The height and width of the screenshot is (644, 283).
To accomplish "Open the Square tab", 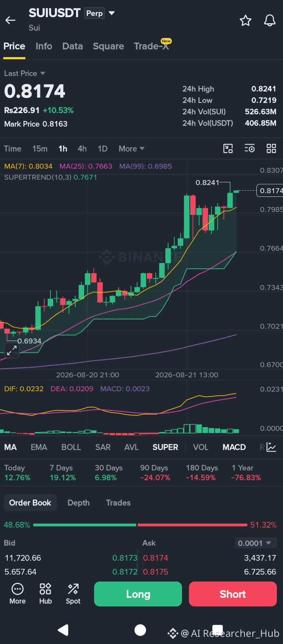I will pyautogui.click(x=108, y=46).
